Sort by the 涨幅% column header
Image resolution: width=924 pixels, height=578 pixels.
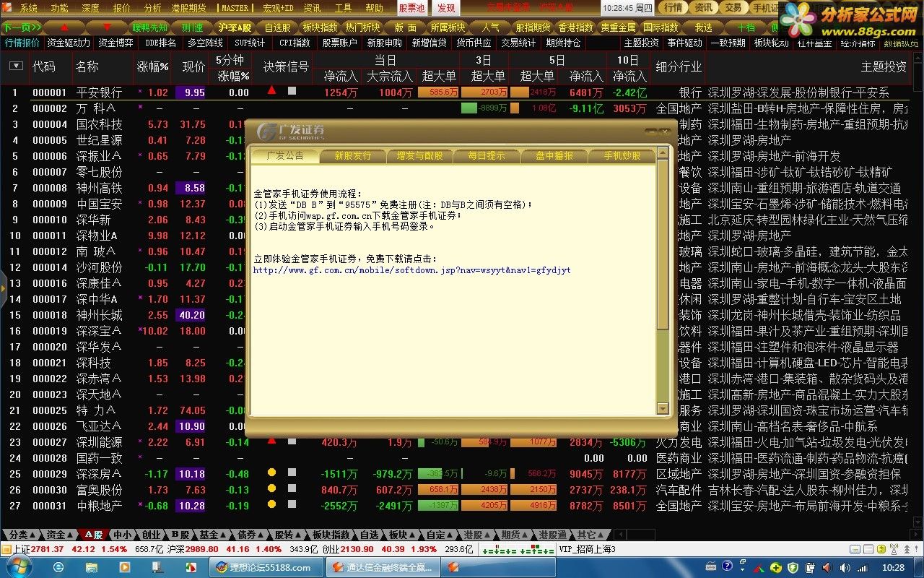click(152, 66)
